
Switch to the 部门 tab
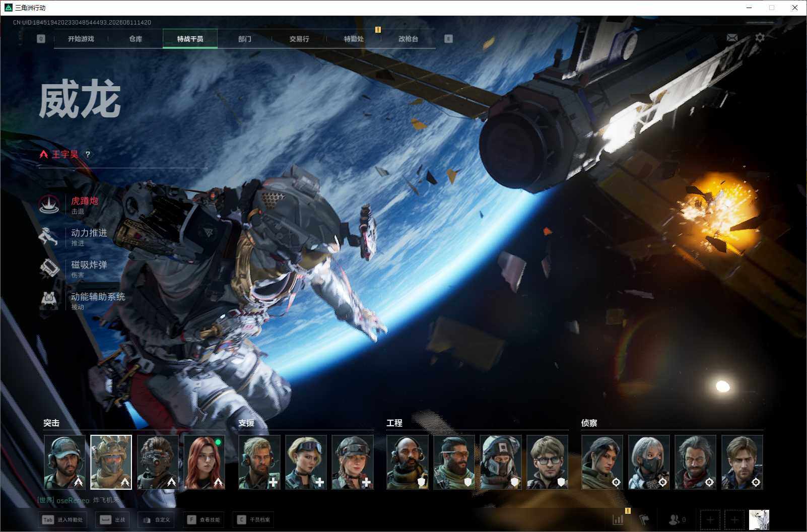[x=244, y=39]
